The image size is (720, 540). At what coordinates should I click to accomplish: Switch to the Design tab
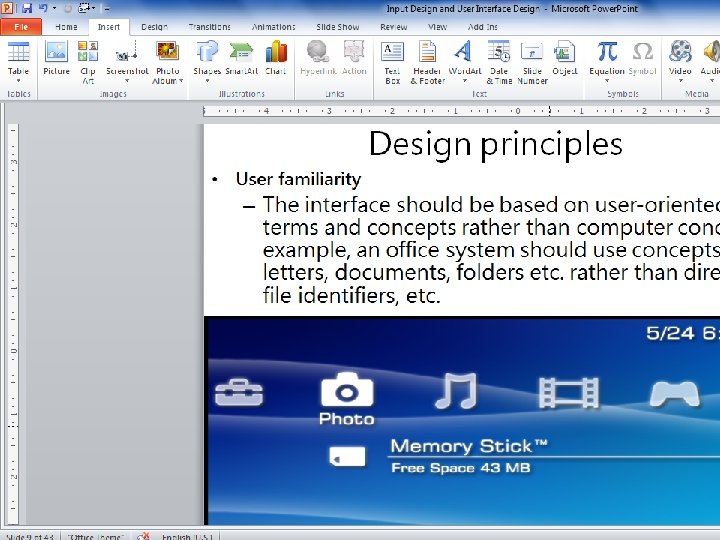click(154, 27)
